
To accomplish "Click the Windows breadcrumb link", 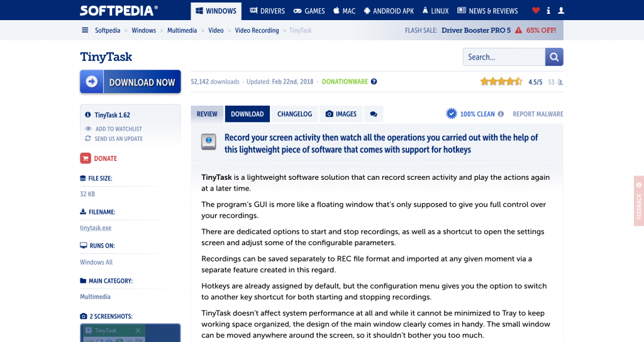I will 144,30.
